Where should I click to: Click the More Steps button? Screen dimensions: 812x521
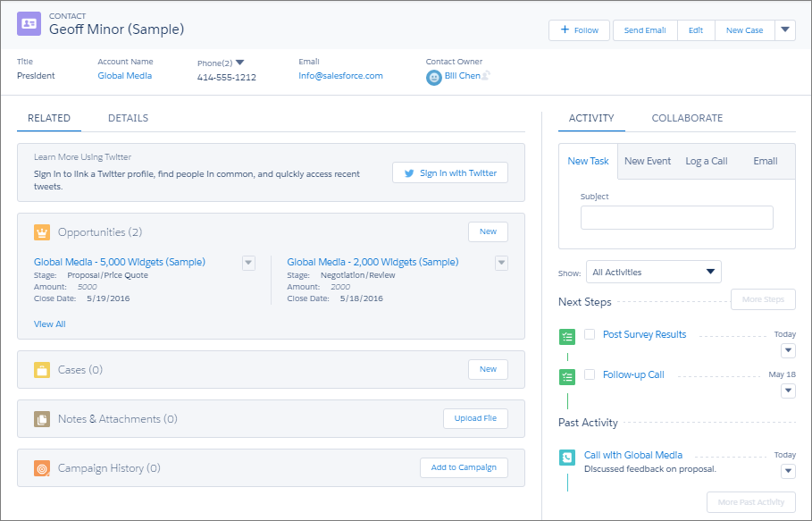(x=763, y=299)
